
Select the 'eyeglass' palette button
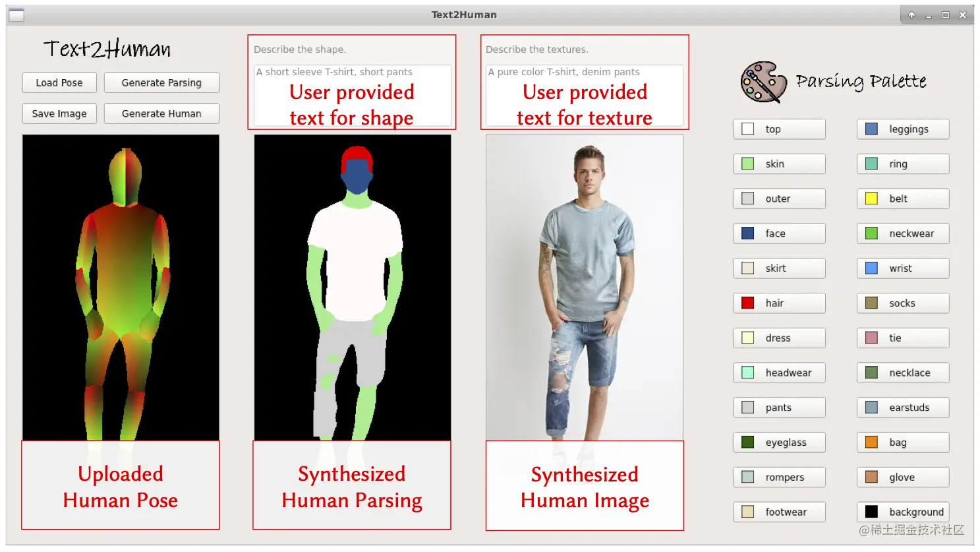coord(779,443)
